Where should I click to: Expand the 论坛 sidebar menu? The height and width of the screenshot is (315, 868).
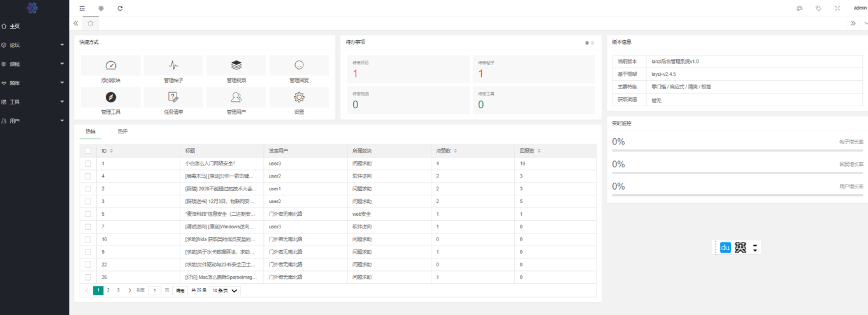(x=34, y=45)
